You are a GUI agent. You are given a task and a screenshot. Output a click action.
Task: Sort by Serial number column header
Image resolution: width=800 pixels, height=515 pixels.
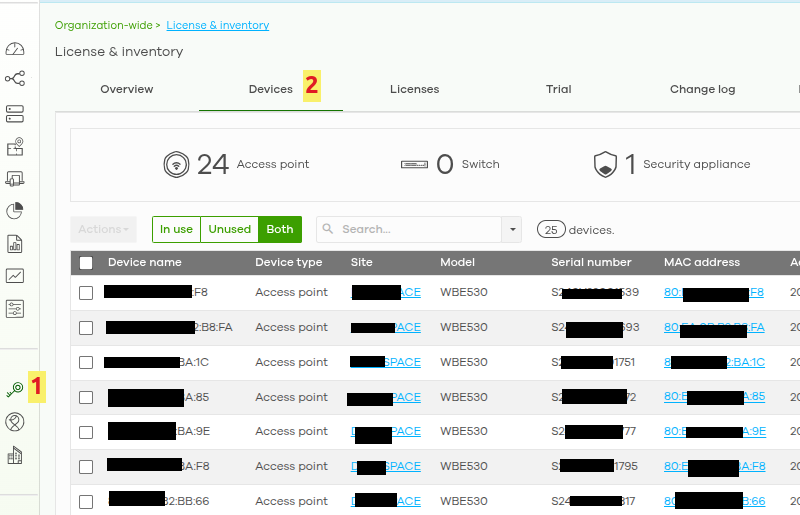point(591,262)
